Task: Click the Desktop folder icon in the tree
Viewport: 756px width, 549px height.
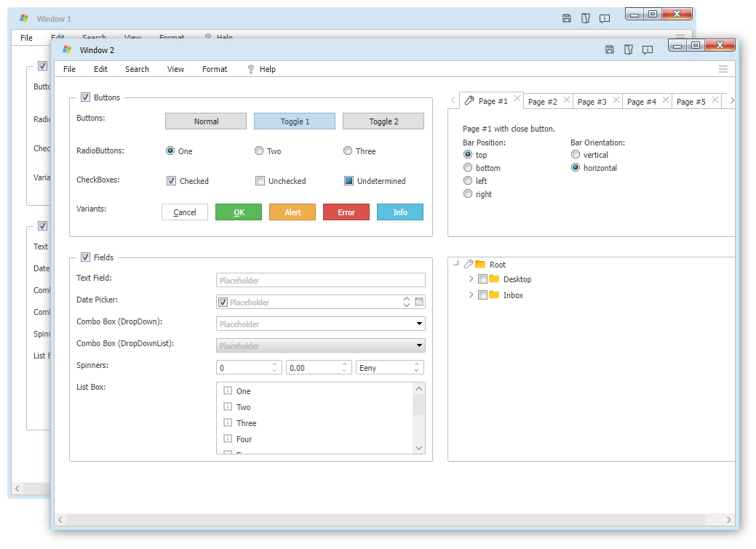Action: (x=494, y=278)
